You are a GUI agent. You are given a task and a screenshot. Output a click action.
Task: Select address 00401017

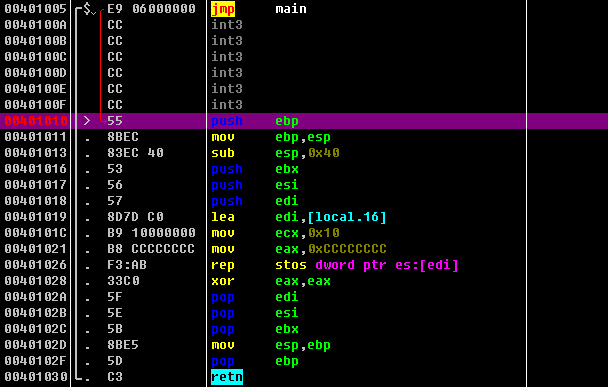36,185
